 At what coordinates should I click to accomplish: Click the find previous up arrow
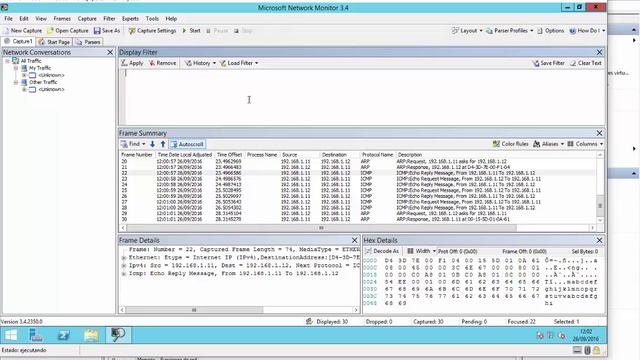click(163, 144)
